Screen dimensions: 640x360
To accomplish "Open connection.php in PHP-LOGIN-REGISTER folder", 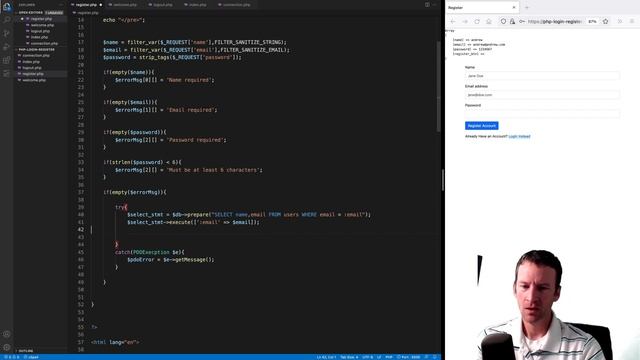I will (36, 56).
